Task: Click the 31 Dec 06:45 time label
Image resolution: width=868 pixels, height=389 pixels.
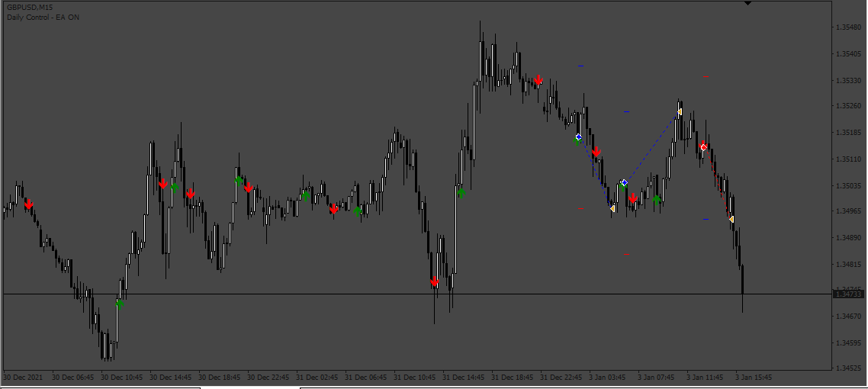Action: click(x=365, y=378)
